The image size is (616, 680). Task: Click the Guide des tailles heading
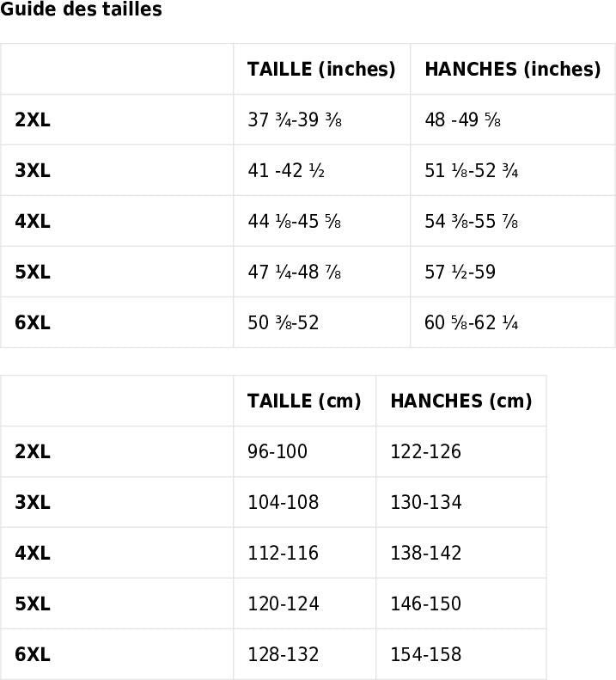81,10
